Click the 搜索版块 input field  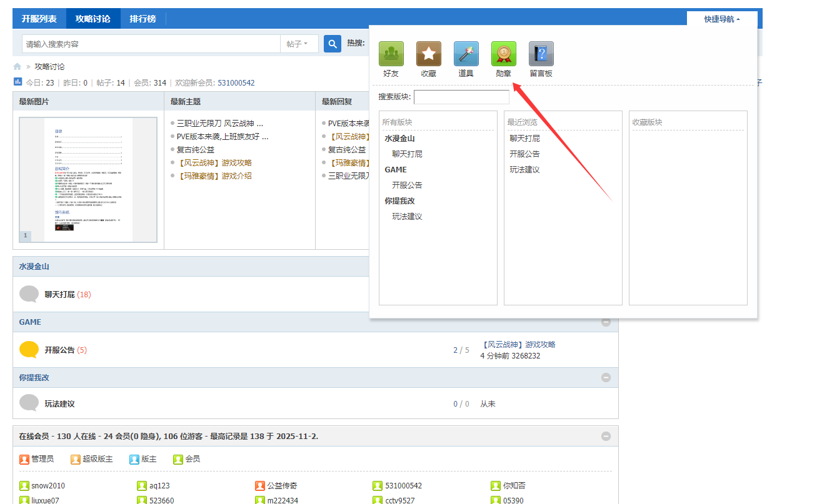point(461,97)
